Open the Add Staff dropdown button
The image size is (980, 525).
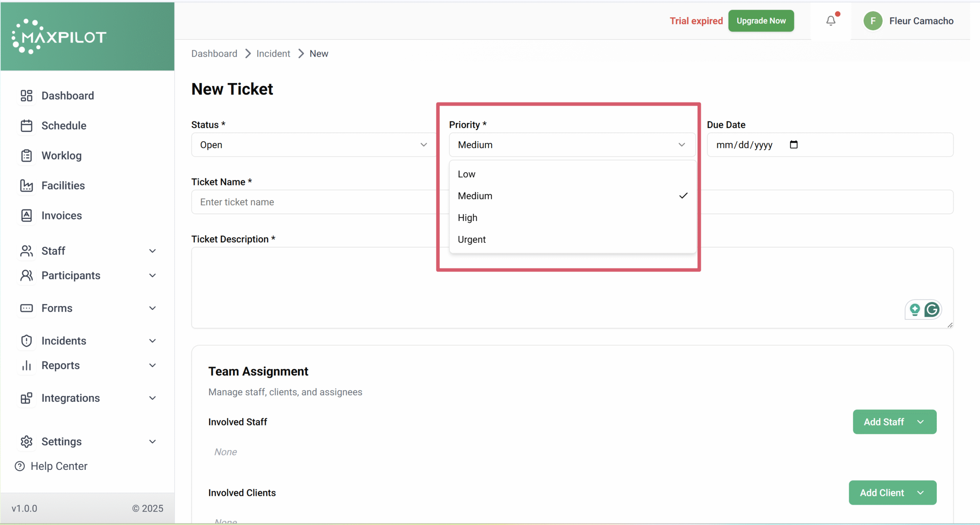coord(894,422)
